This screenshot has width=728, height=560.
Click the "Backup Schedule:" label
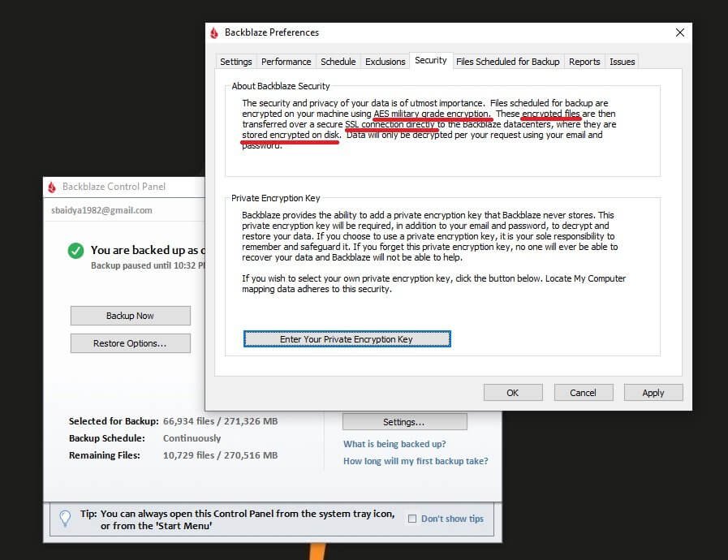click(107, 438)
